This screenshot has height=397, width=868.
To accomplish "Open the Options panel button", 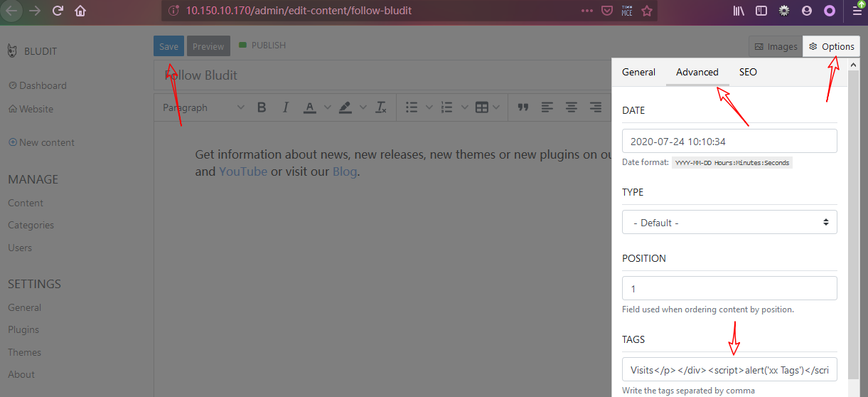I will [x=831, y=46].
